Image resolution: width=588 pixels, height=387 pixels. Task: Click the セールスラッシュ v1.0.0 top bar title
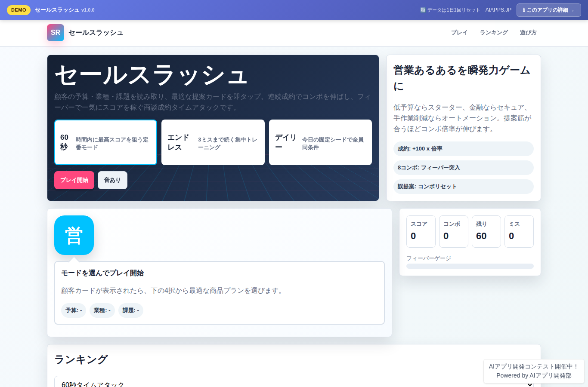coord(65,10)
